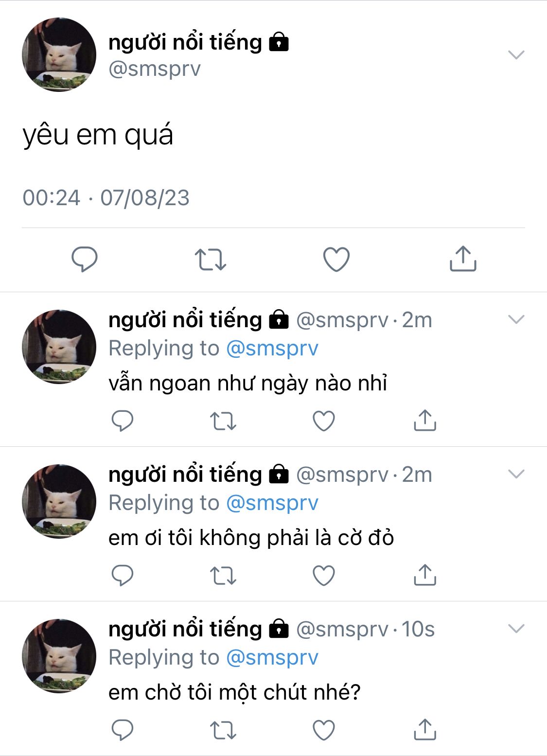Open @smsprv link in the first reply
Viewport: 547px width, 756px height.
tap(272, 348)
